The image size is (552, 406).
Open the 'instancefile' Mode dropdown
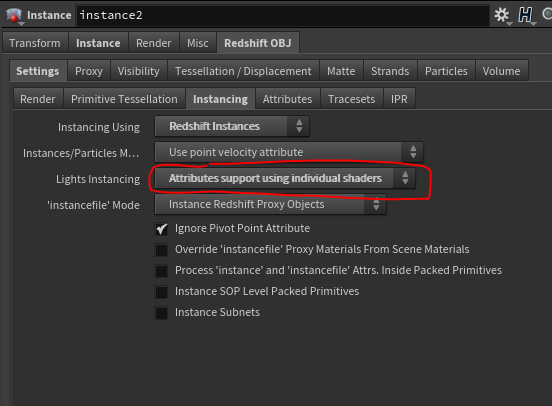click(x=270, y=204)
